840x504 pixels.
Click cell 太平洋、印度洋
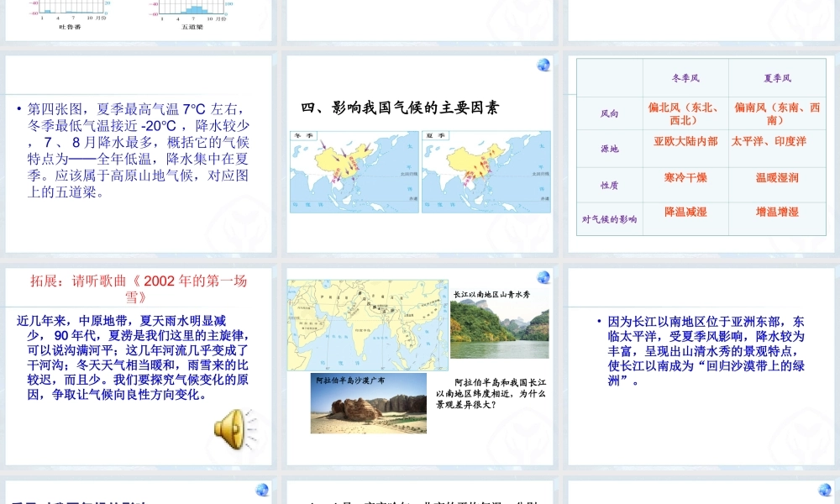pos(769,141)
